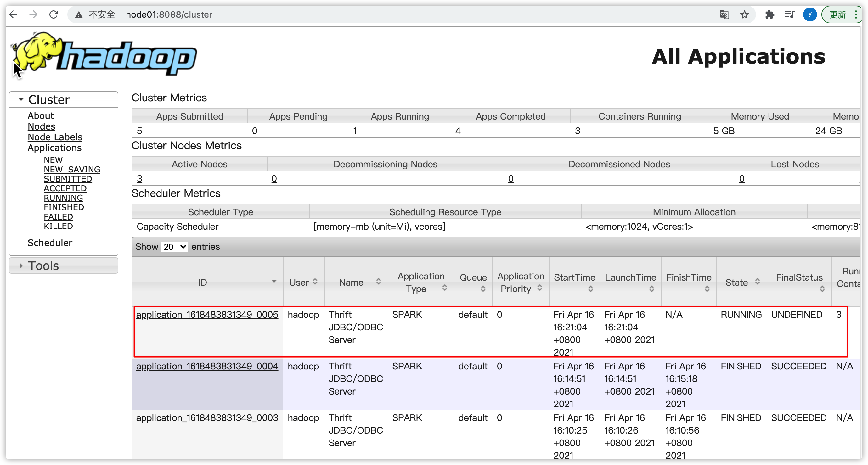Filter applications by ACCEPTED state

click(x=65, y=188)
